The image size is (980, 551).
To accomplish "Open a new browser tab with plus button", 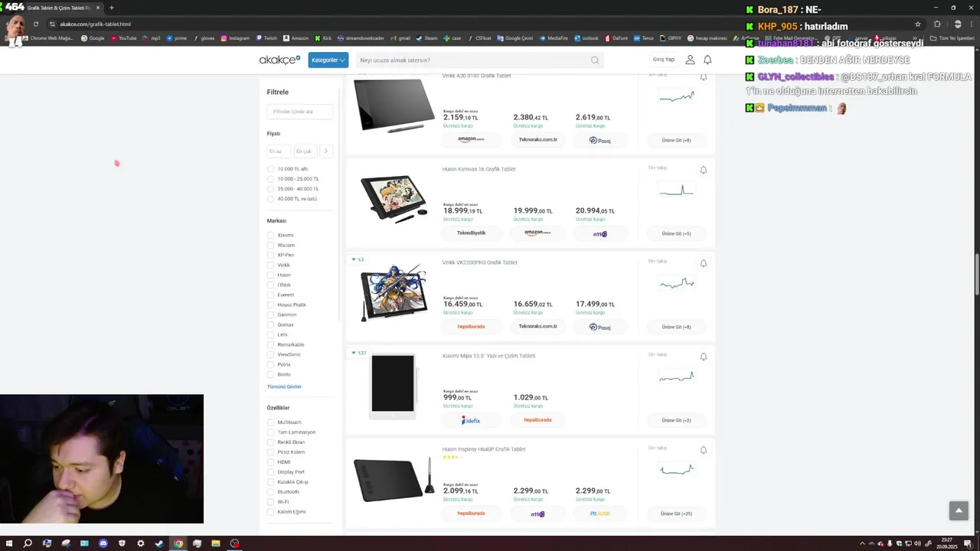I will [x=111, y=8].
